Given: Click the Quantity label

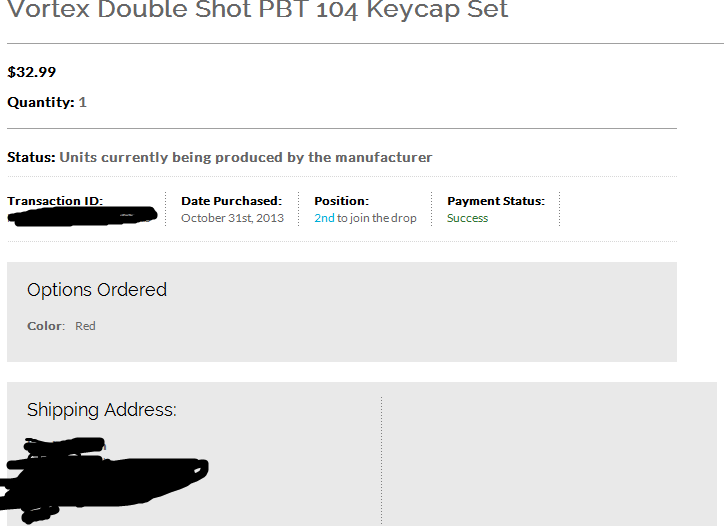Looking at the screenshot, I should 41,102.
